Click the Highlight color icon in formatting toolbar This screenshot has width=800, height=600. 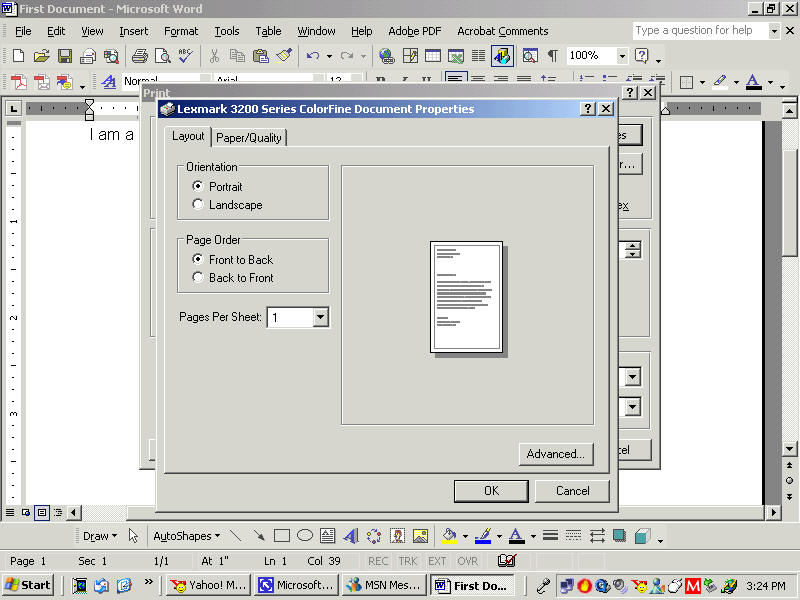click(720, 82)
